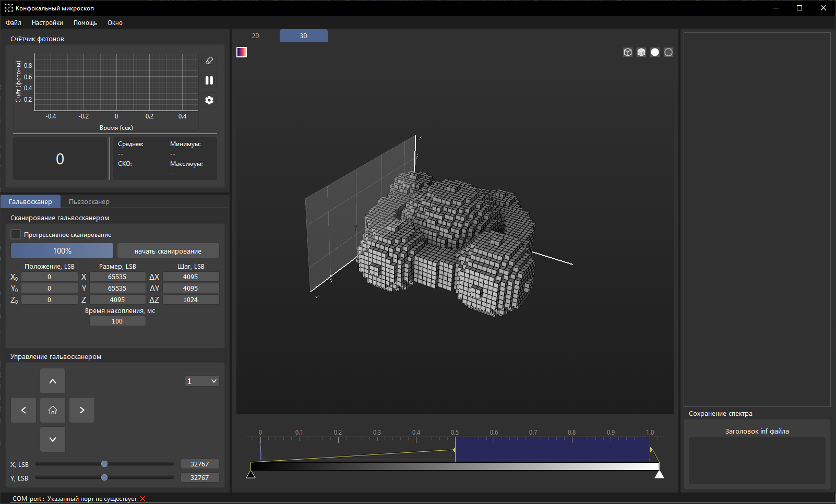This screenshot has height=504, width=836.
Task: Click the 100% progress bar
Action: pyautogui.click(x=62, y=251)
